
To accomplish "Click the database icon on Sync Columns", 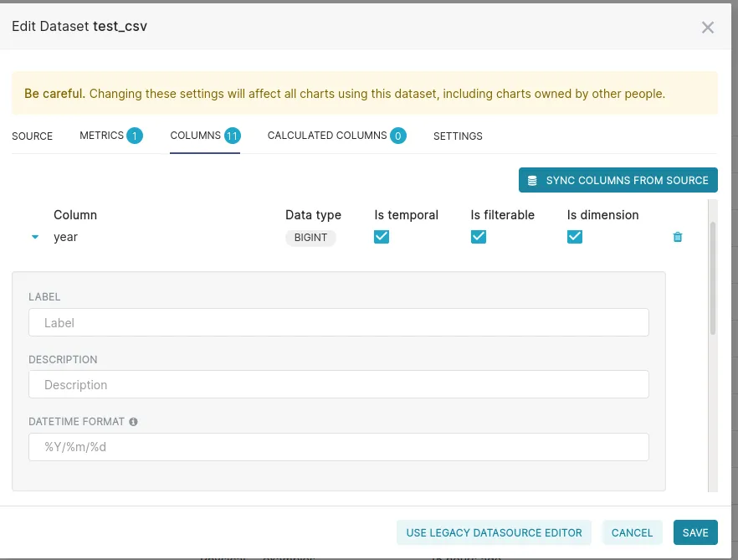I will pyautogui.click(x=532, y=180).
